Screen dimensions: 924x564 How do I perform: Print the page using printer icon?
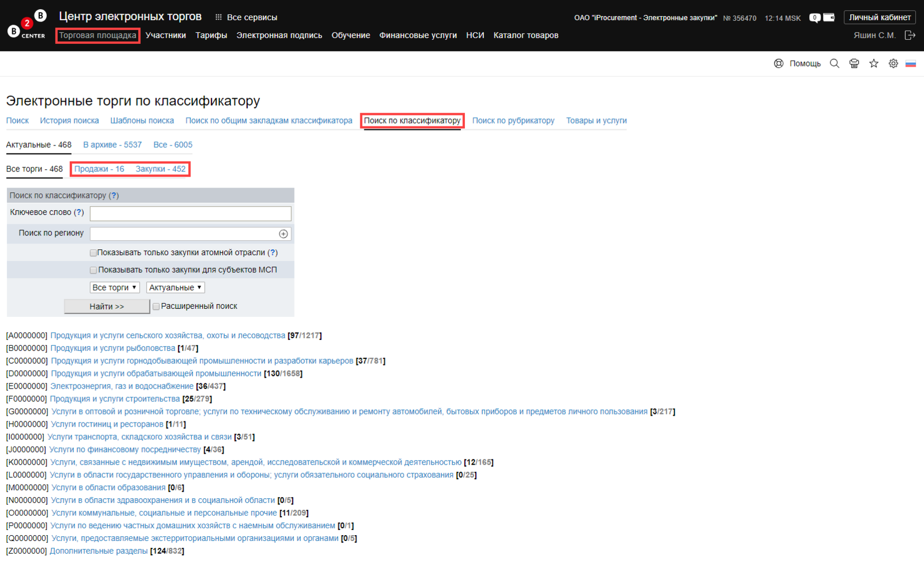click(854, 64)
